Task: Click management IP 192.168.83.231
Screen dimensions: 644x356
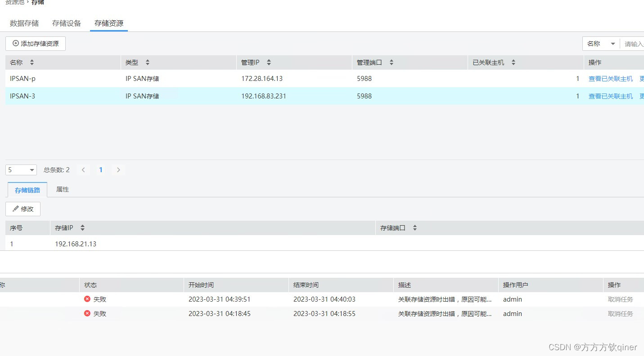Action: pyautogui.click(x=264, y=96)
